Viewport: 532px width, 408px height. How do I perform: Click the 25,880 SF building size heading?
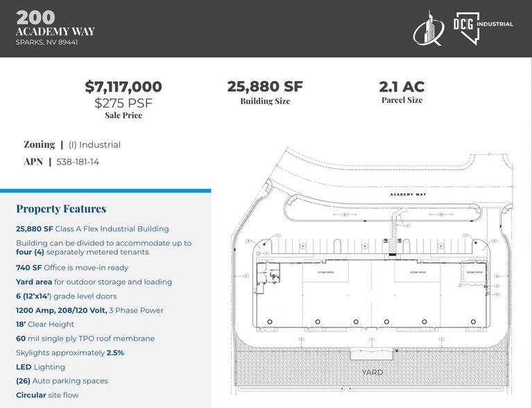(x=265, y=87)
